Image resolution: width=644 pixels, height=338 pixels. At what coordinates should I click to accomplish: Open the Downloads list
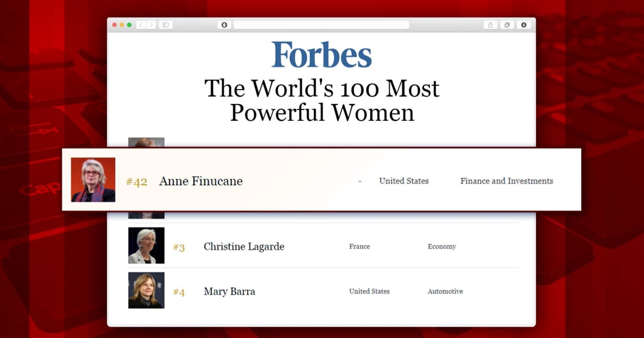pyautogui.click(x=523, y=24)
